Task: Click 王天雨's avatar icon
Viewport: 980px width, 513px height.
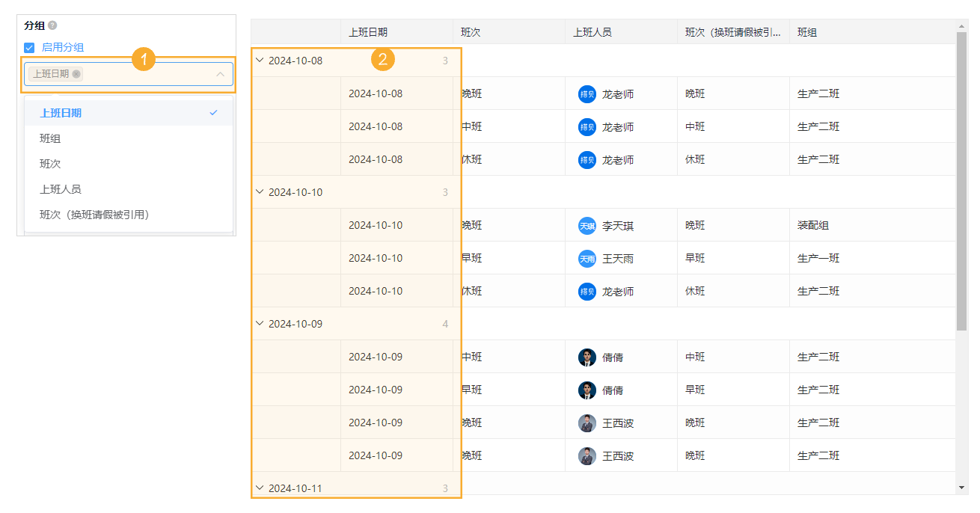Action: pyautogui.click(x=587, y=258)
